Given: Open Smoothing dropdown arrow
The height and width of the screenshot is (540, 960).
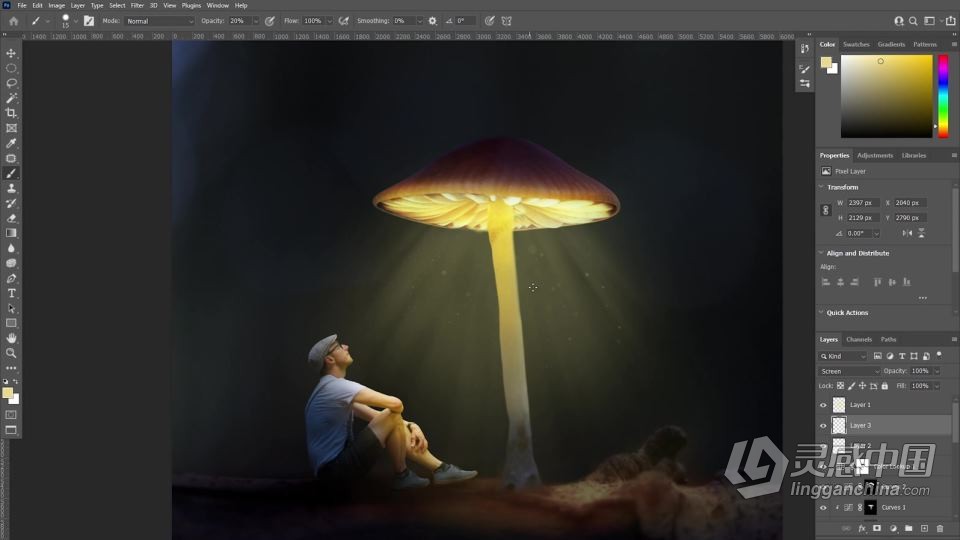Looking at the screenshot, I should tap(419, 21).
